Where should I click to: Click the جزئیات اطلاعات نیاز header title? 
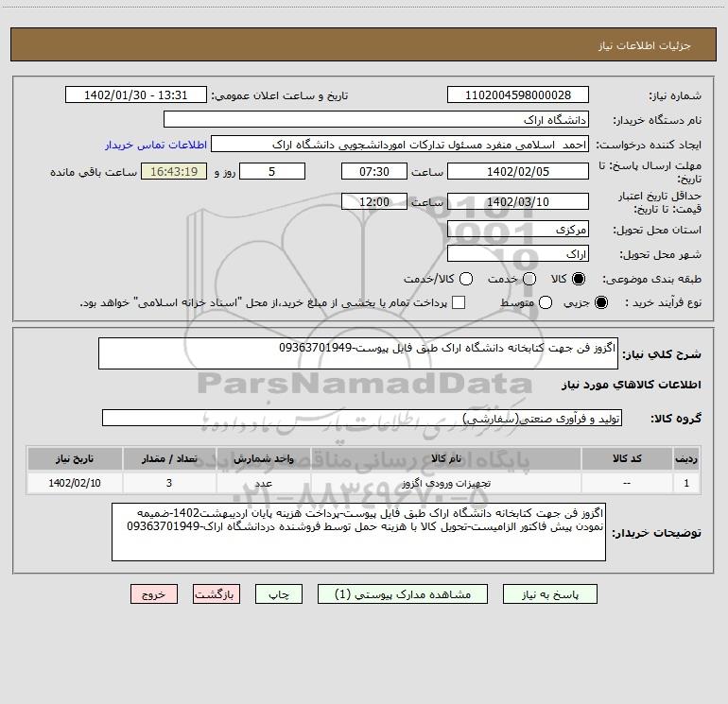(645, 45)
